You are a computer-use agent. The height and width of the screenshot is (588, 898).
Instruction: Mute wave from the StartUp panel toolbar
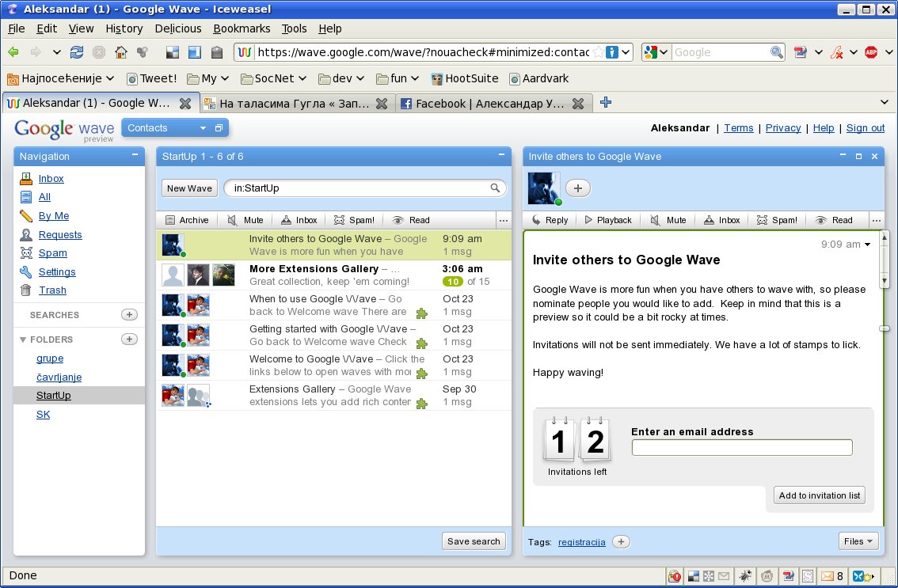pos(245,220)
